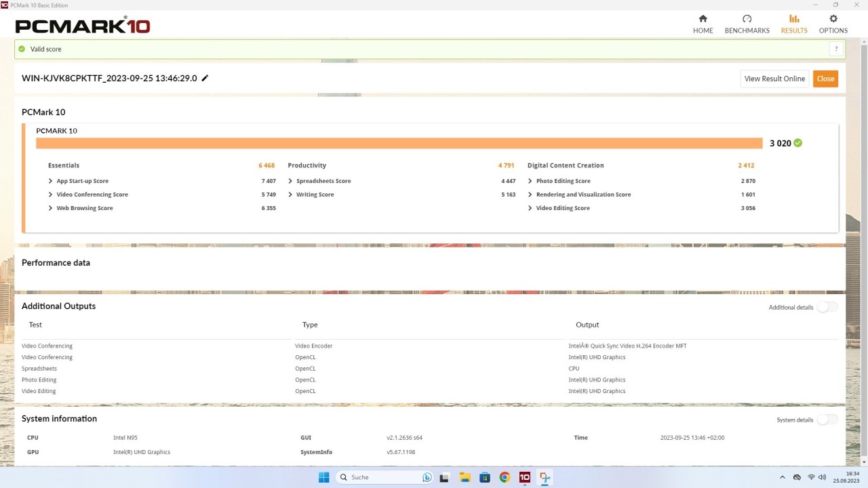Show hidden system tray icons
Screen dimensions: 868x488
[x=783, y=477]
